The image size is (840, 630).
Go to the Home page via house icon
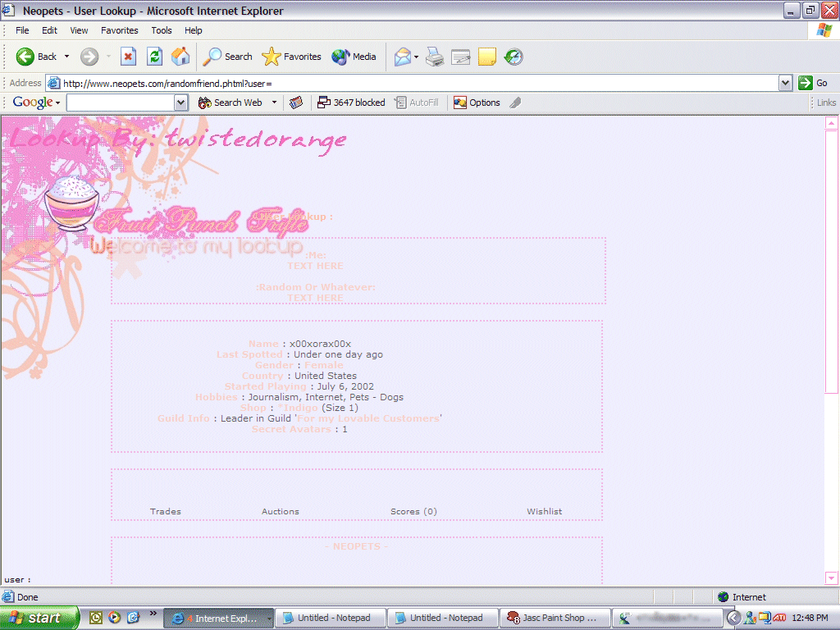pyautogui.click(x=180, y=57)
